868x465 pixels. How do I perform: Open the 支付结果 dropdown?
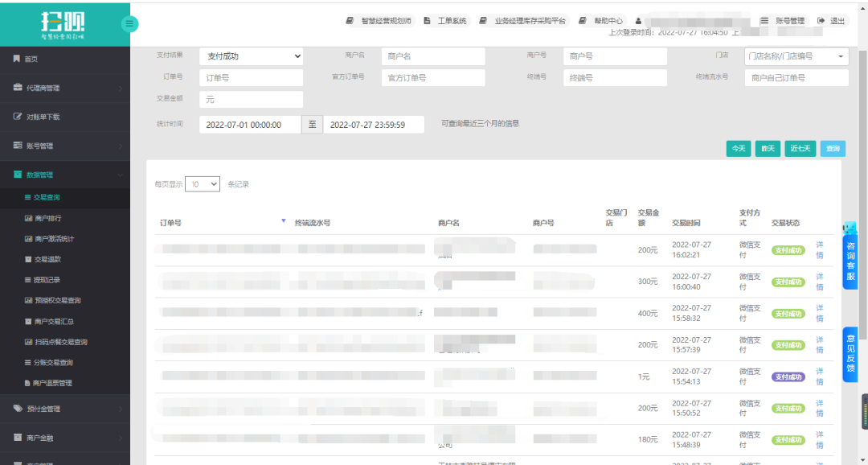point(252,56)
